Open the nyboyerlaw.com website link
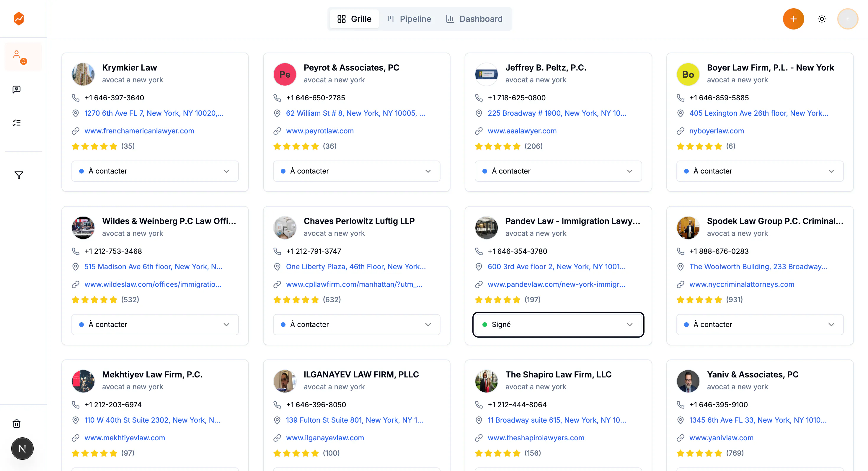 point(716,131)
